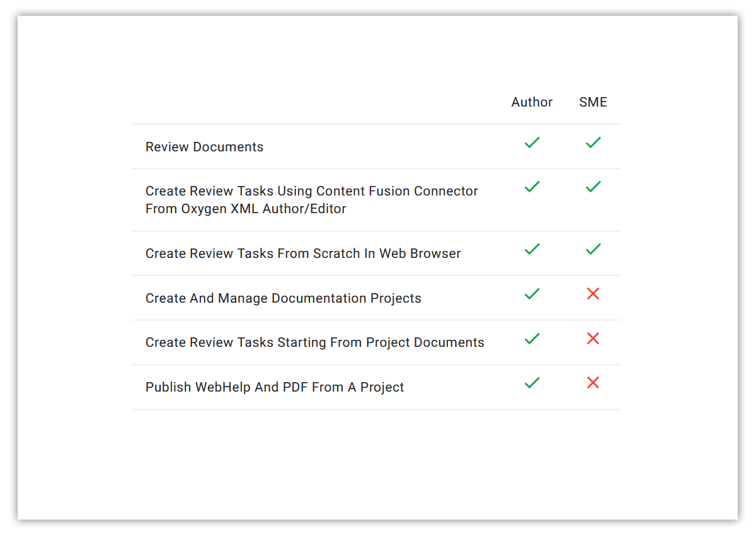This screenshot has width=756, height=536.
Task: Click Create Review Tasks From Scratch label
Action: [x=303, y=253]
